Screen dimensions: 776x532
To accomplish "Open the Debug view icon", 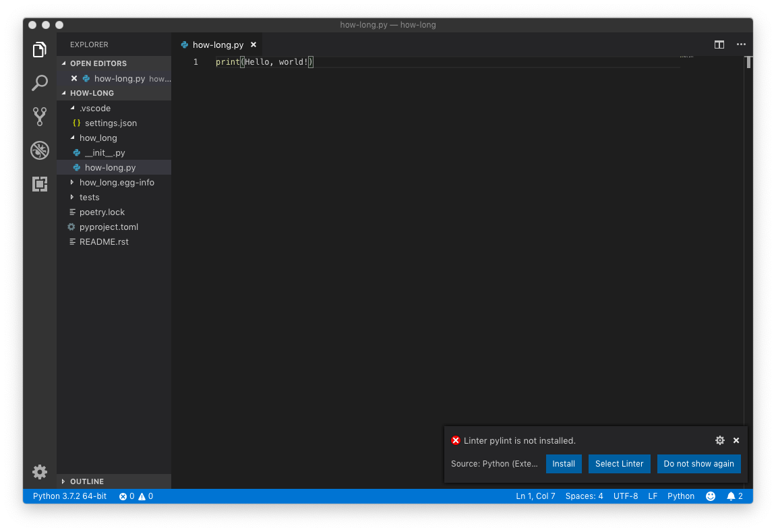I will coord(40,150).
